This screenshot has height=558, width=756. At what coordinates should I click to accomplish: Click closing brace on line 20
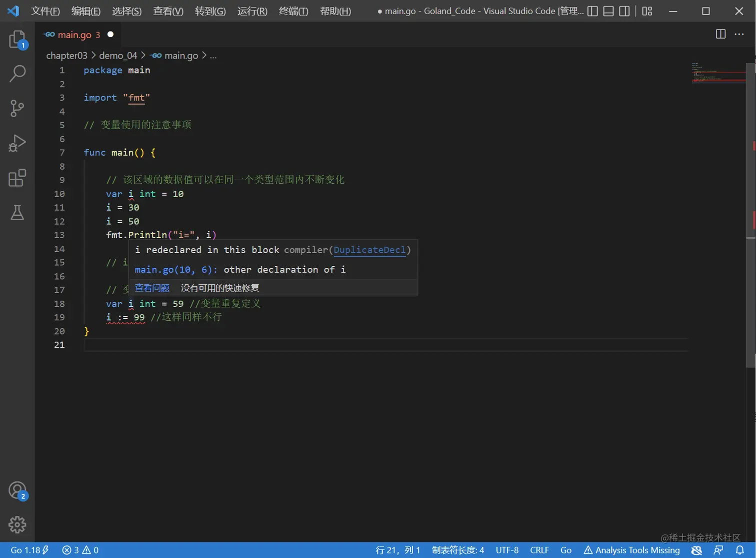pos(86,331)
